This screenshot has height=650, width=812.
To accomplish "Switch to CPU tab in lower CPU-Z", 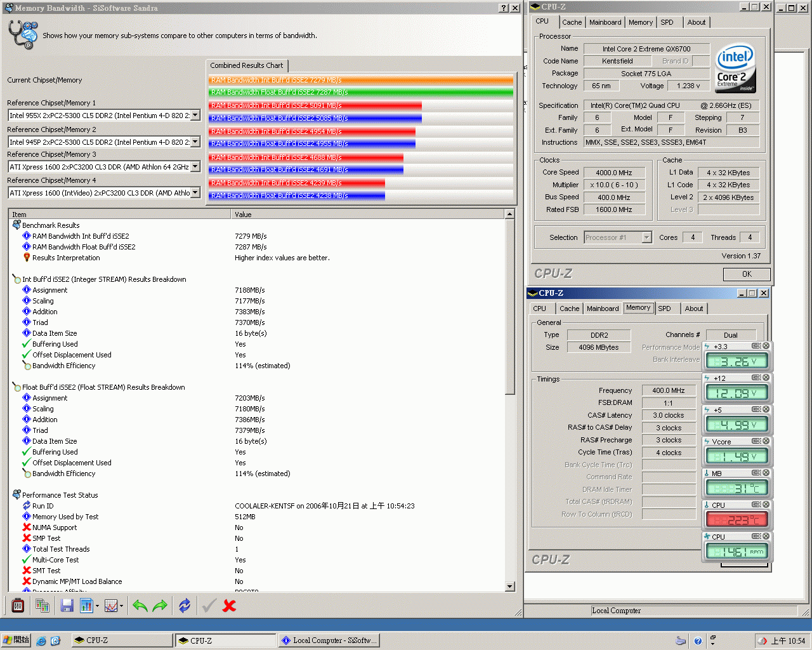I will pyautogui.click(x=539, y=308).
